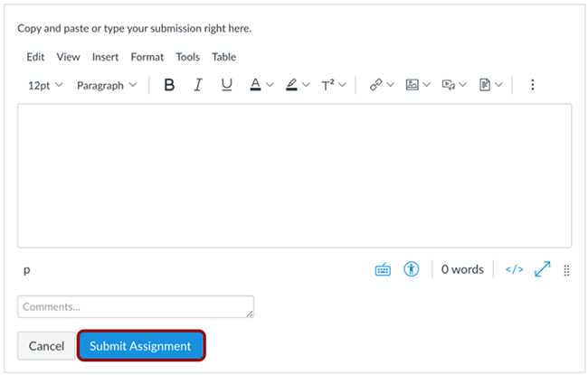
Task: Open the Paragraph style dropdown
Action: click(107, 86)
